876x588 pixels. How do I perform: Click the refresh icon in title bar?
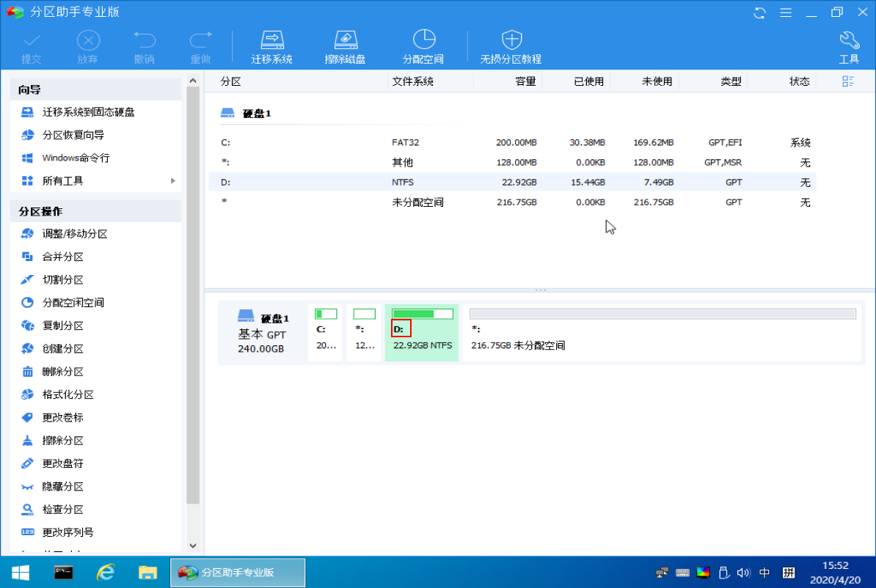tap(759, 12)
